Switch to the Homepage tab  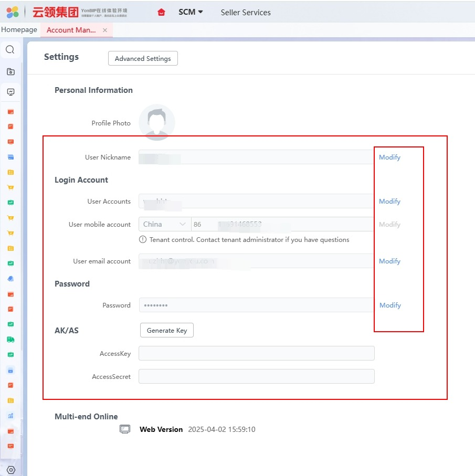[x=19, y=30]
